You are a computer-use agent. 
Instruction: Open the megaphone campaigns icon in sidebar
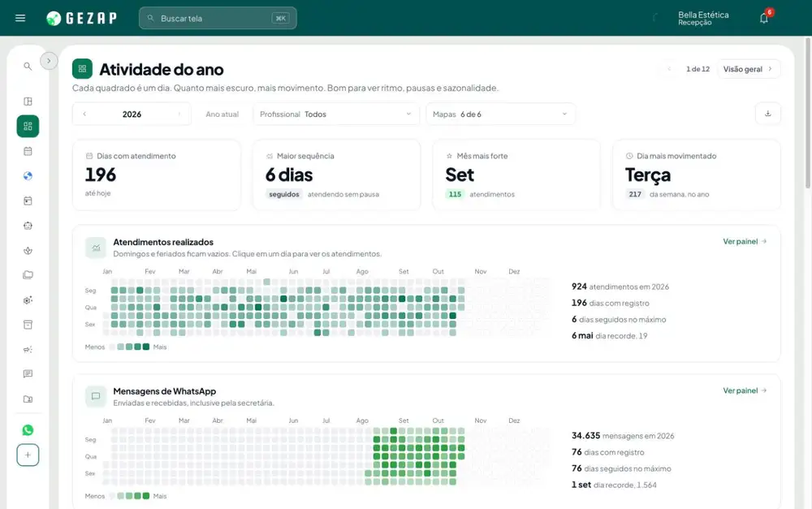(28, 350)
